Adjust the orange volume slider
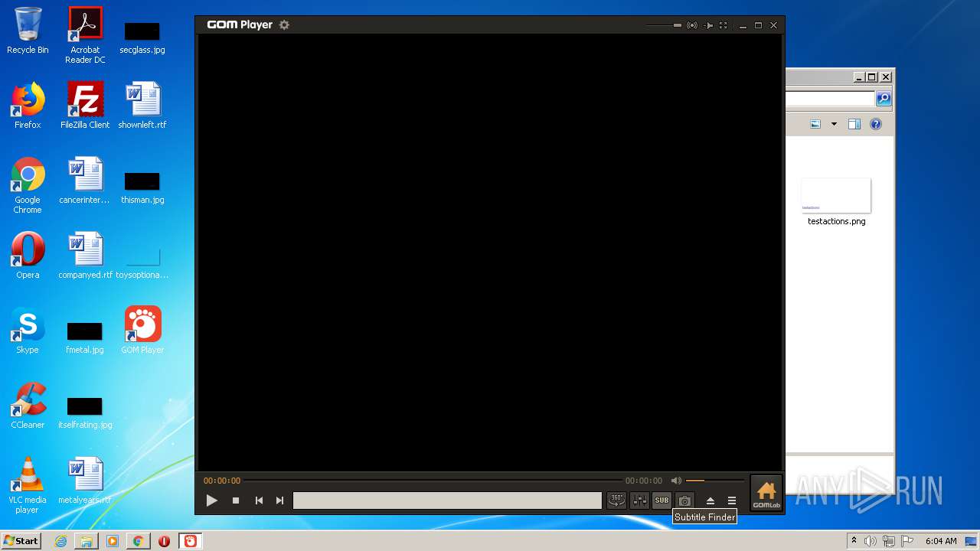The height and width of the screenshot is (551, 980). click(715, 481)
